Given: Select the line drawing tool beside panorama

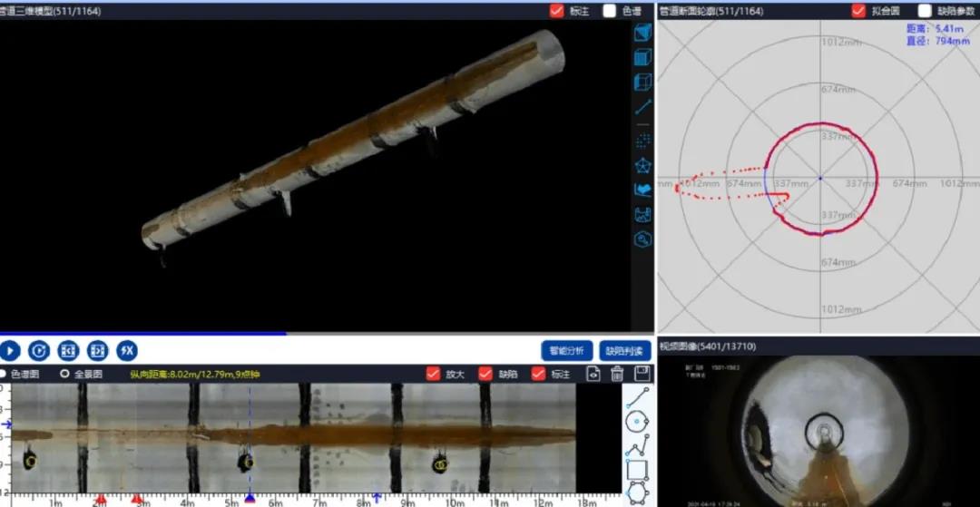Looking at the screenshot, I should (x=638, y=397).
